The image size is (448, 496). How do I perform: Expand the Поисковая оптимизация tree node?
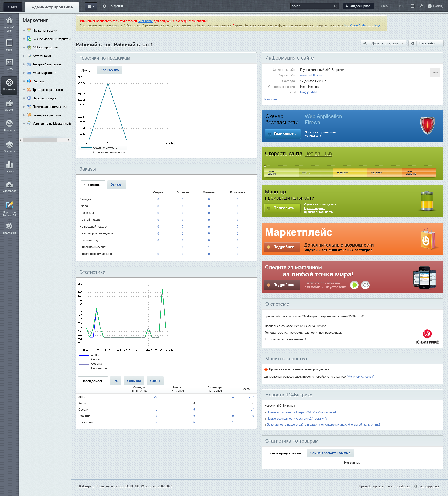24,107
